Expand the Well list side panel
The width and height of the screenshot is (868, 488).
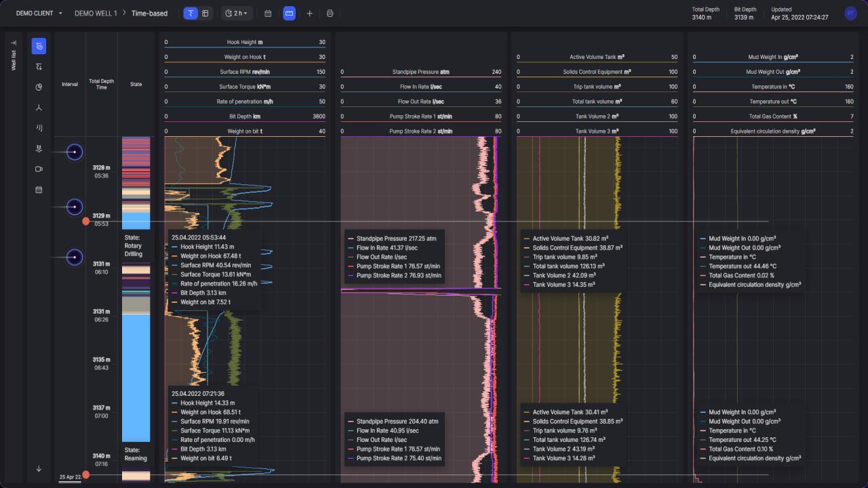(14, 43)
